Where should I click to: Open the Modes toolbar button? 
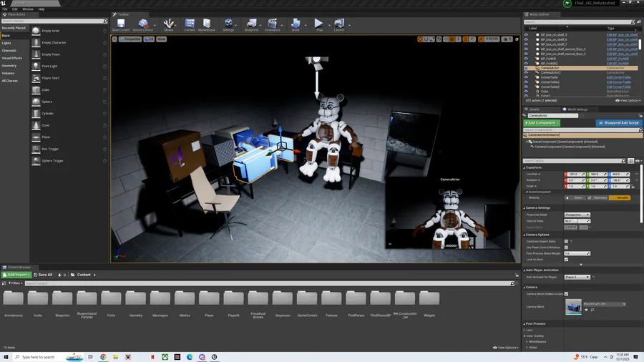point(168,24)
